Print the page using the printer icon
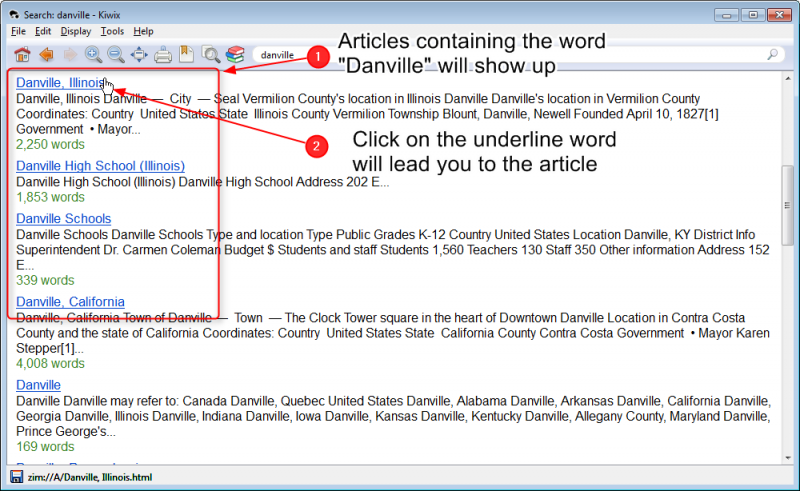 pos(163,55)
